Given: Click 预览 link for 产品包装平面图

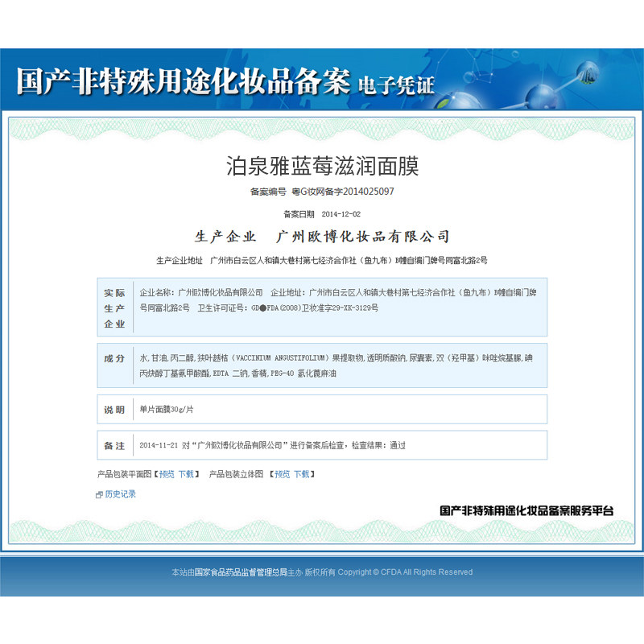Looking at the screenshot, I should (167, 474).
